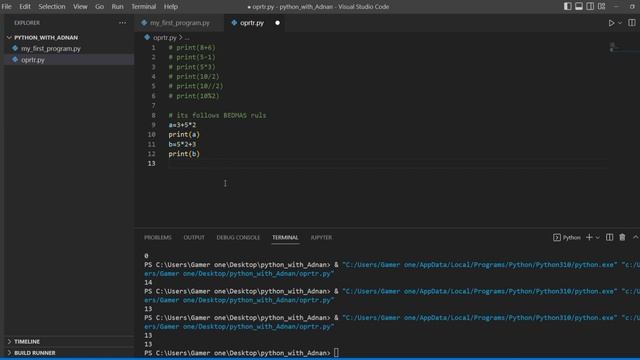Viewport: 640px width, 360px height.
Task: Switch to my_first_program.py editor tab
Action: pyautogui.click(x=180, y=23)
